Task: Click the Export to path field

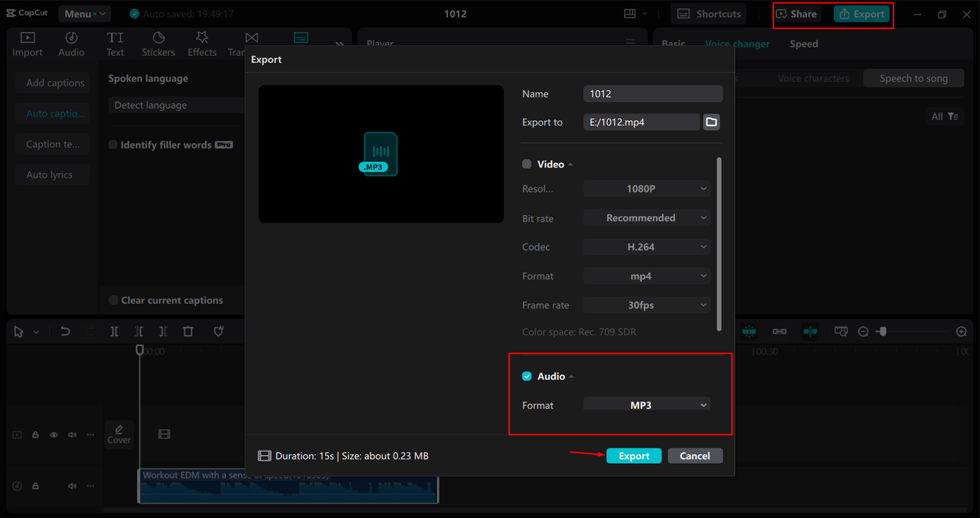Action: tap(642, 122)
